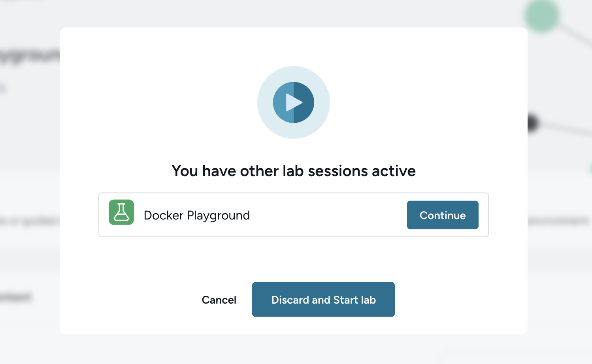The image size is (592, 364).
Task: Click blurred content label at lower left
Action: tap(16, 297)
